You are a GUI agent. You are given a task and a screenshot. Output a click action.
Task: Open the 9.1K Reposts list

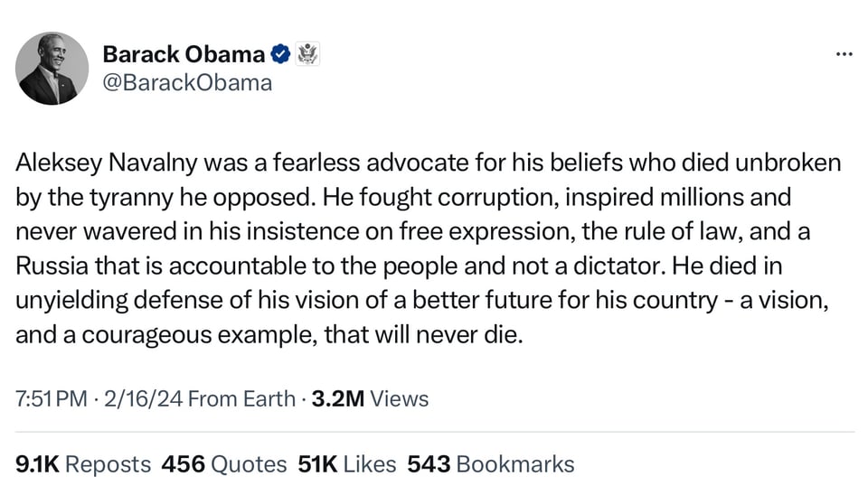click(x=83, y=464)
